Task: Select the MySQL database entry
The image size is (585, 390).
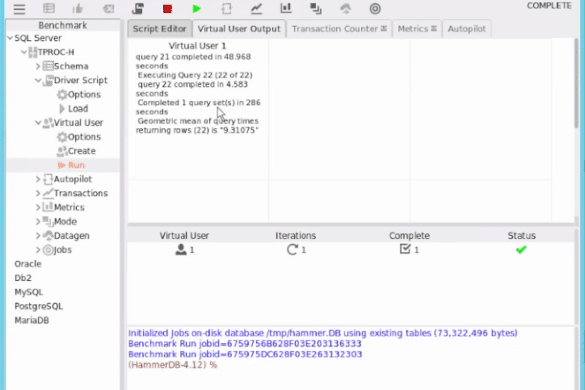Action: [28, 292]
